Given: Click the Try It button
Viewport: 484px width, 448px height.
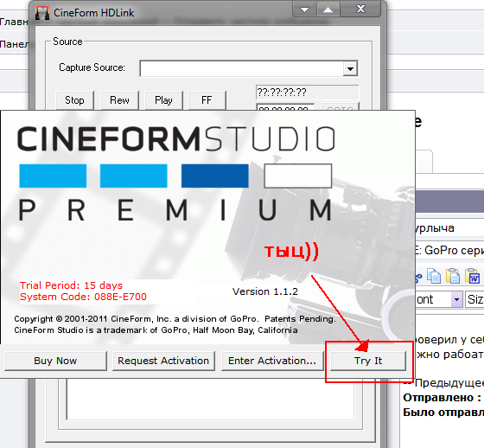Looking at the screenshot, I should click(x=368, y=361).
